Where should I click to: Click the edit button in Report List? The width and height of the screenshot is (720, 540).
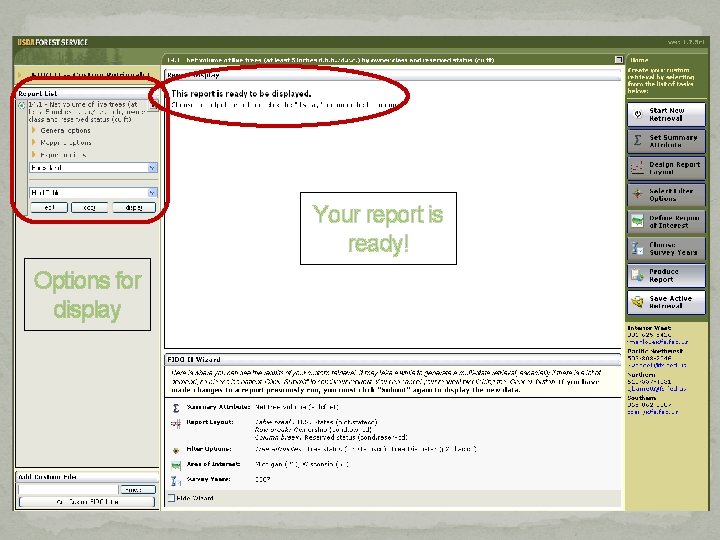(x=49, y=208)
